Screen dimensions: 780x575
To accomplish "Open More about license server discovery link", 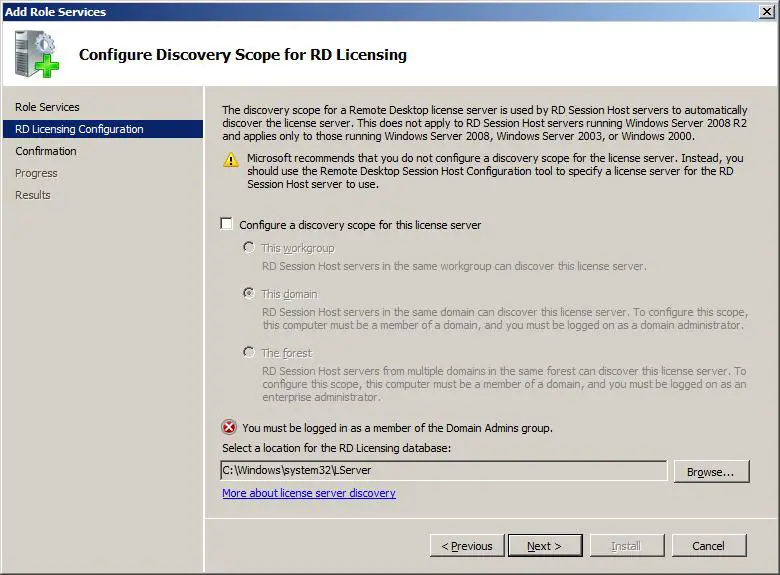I will click(308, 493).
